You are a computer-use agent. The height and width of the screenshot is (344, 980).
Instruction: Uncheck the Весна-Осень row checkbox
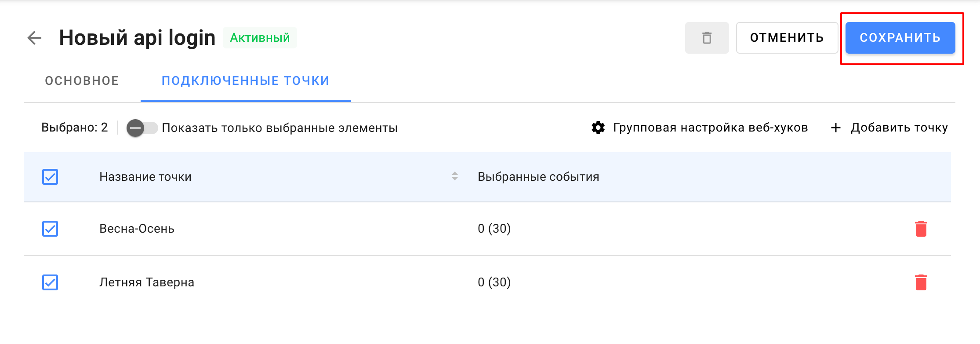pos(50,229)
